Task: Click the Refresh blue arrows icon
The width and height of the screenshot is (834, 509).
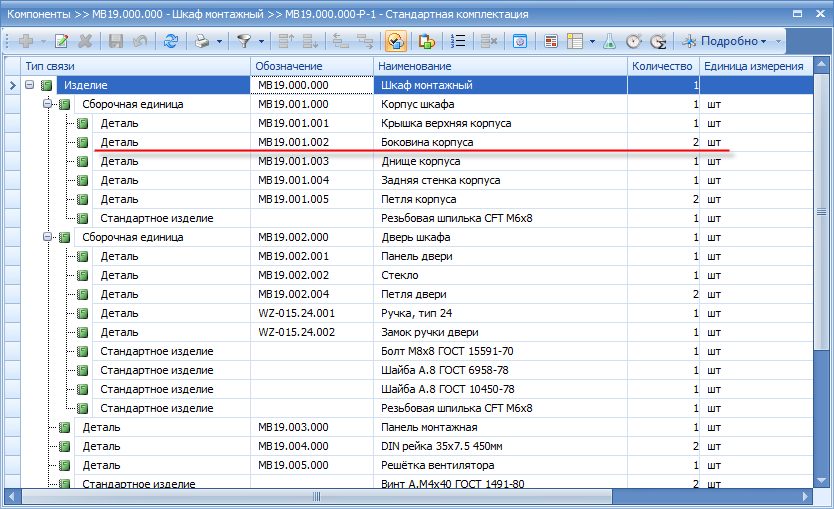Action: click(171, 41)
